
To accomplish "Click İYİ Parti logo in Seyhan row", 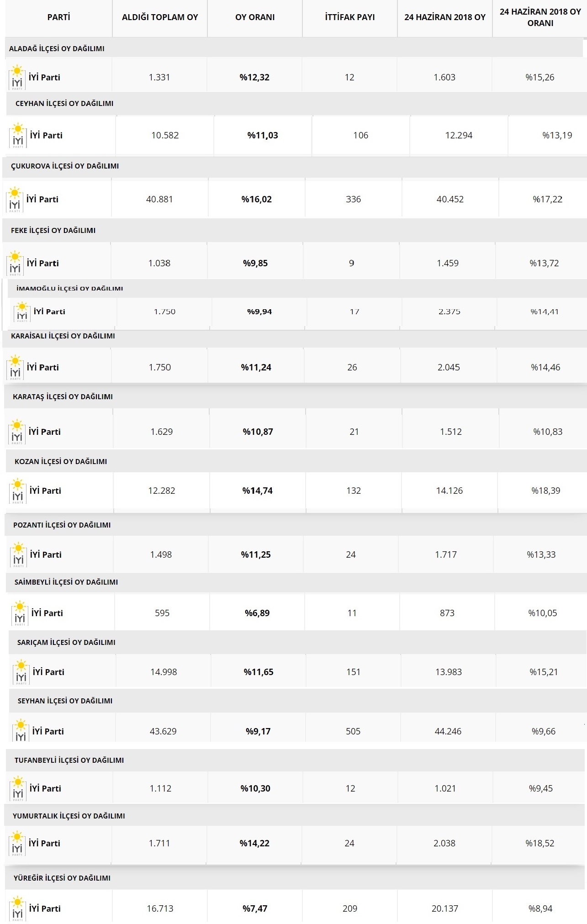I will tap(21, 731).
